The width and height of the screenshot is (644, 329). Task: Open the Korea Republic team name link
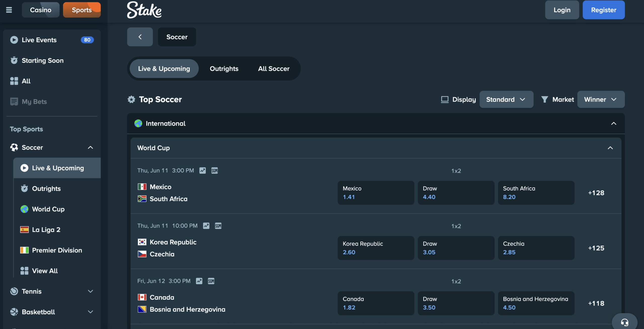point(173,242)
